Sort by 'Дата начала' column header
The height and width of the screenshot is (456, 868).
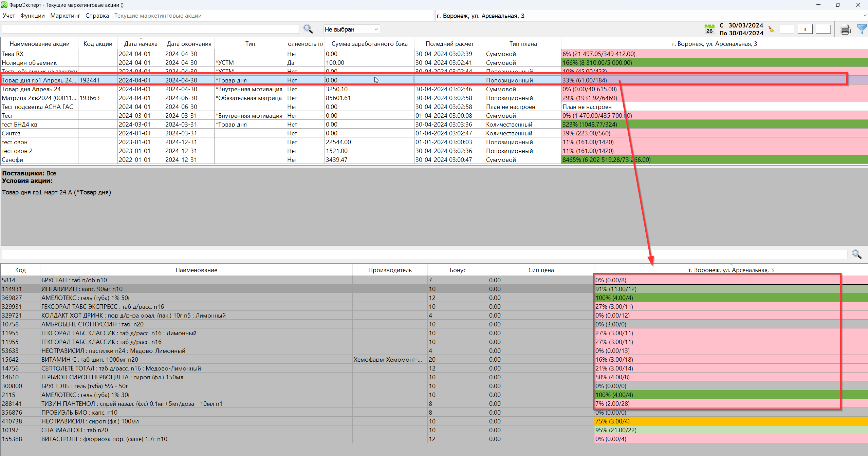pos(141,44)
